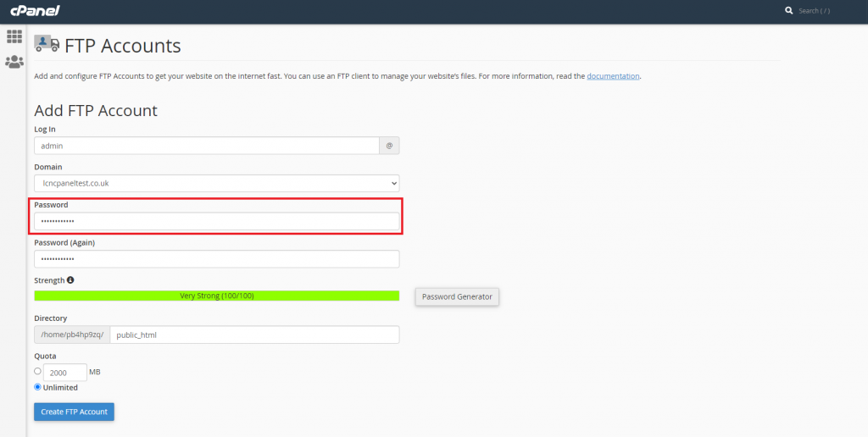Click the Password field
Image resolution: width=868 pixels, height=437 pixels.
[x=216, y=221]
